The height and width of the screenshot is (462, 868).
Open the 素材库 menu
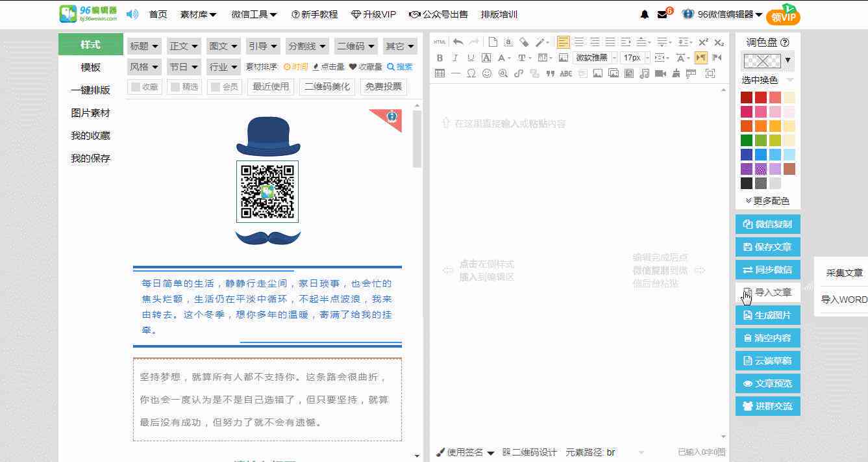(199, 14)
